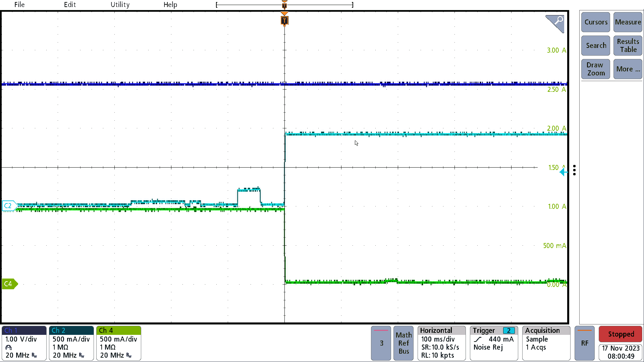Click the record view position bar at top
This screenshot has width=644, height=362.
284,5
